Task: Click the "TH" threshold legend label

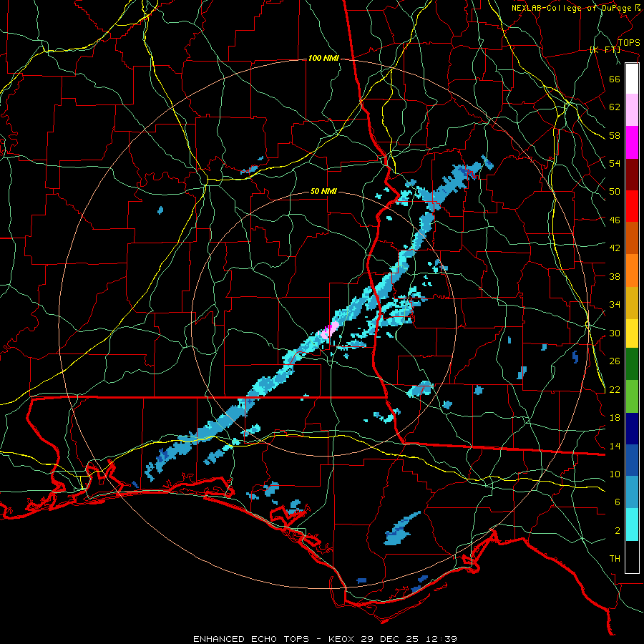Action: [x=615, y=559]
